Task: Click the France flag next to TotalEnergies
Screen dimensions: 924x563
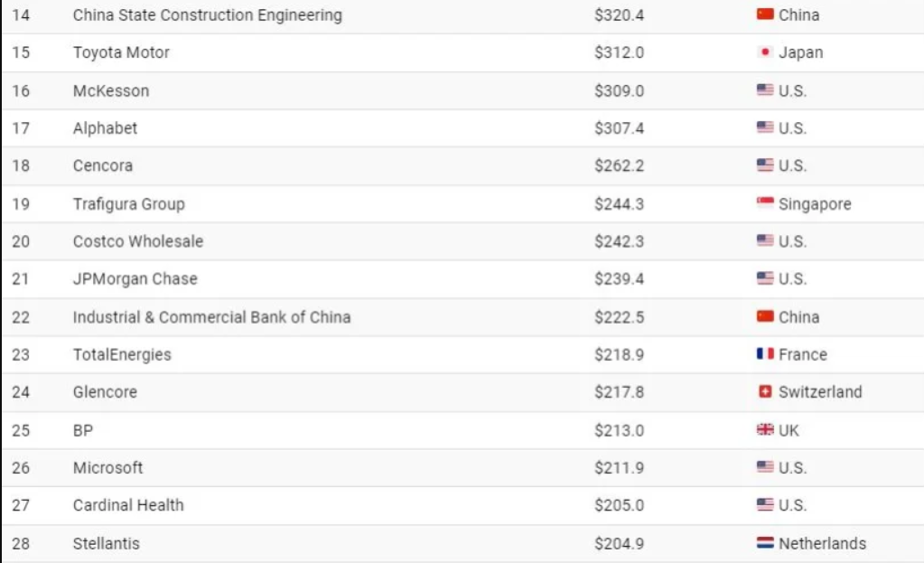Action: tap(765, 353)
